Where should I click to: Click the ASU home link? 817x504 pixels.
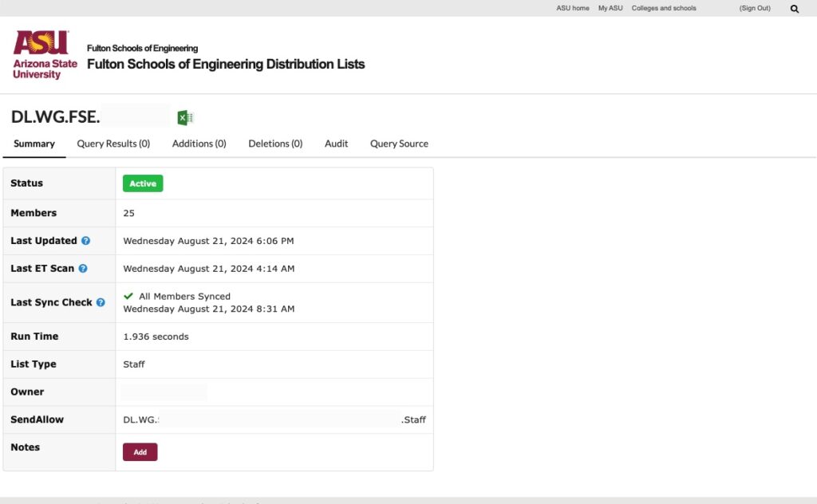pyautogui.click(x=572, y=8)
